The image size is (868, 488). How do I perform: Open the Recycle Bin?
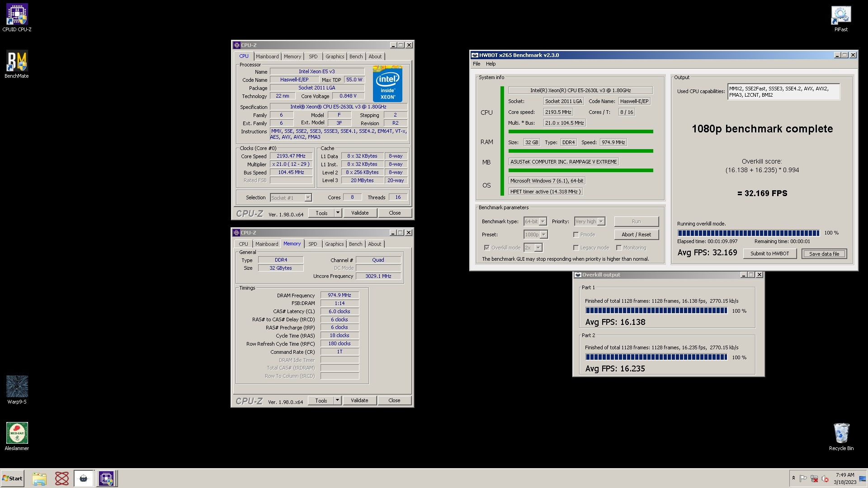click(841, 436)
